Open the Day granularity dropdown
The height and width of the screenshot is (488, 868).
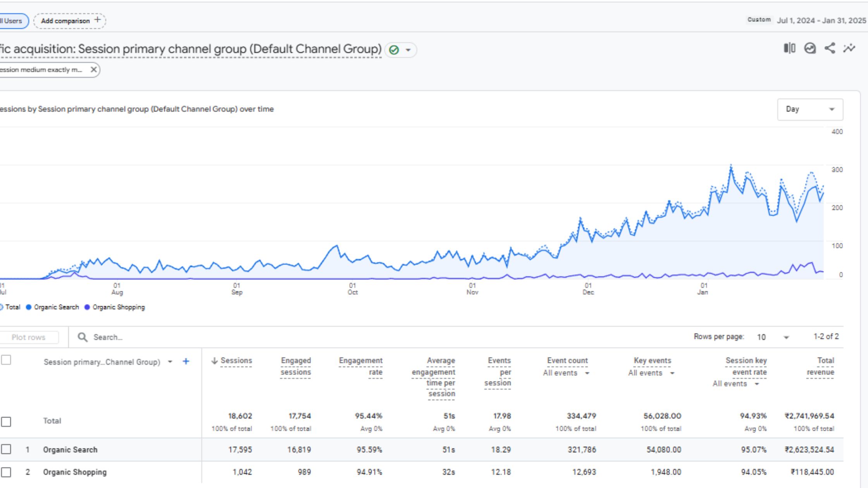(x=810, y=109)
